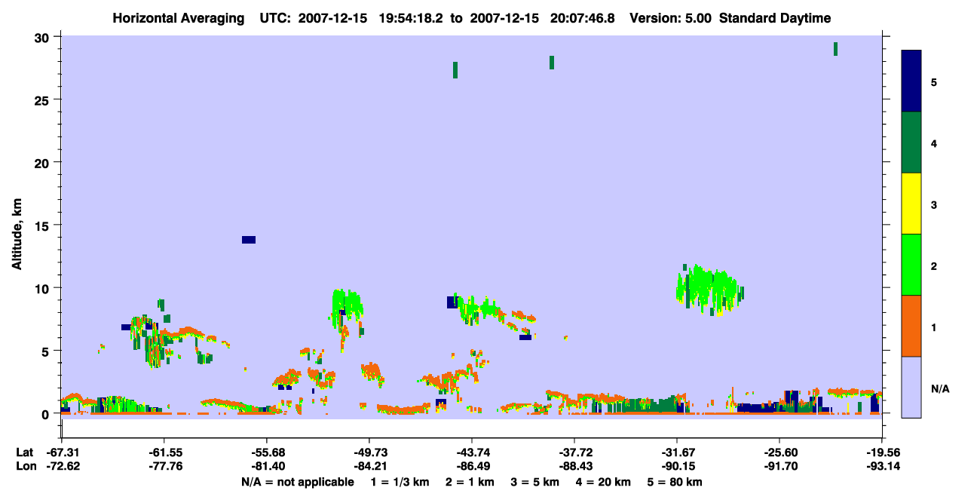This screenshot has height=503, width=980.
Task: Click the 'Horizontal Averaging' title text
Action: pos(179,18)
